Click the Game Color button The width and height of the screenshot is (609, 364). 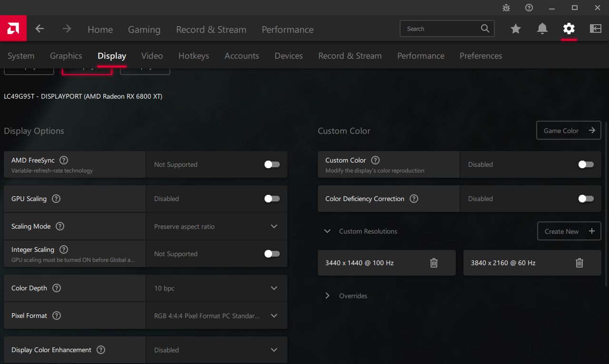click(569, 130)
